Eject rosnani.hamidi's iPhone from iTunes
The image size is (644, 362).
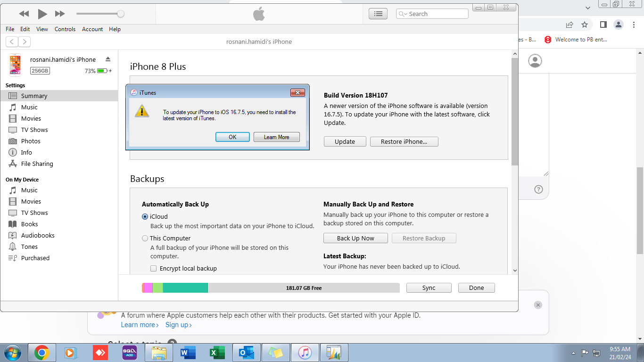tap(108, 59)
